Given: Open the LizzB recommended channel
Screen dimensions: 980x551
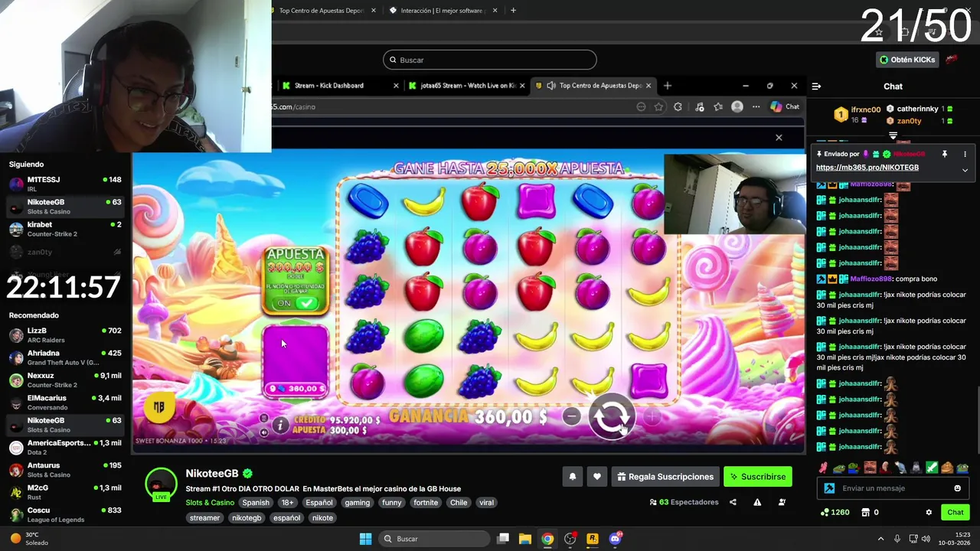Looking at the screenshot, I should point(65,335).
